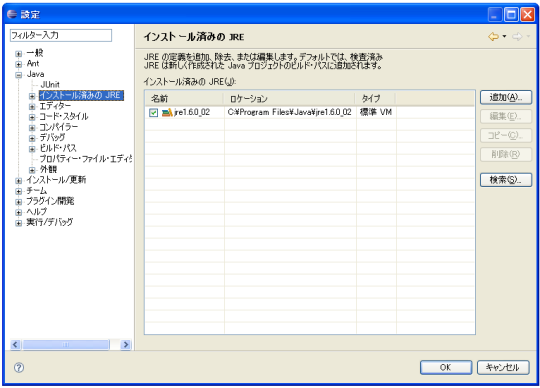Screen dimensions: 540x388
Task: Click the tree scrollbar left arrow
Action: click(x=15, y=345)
